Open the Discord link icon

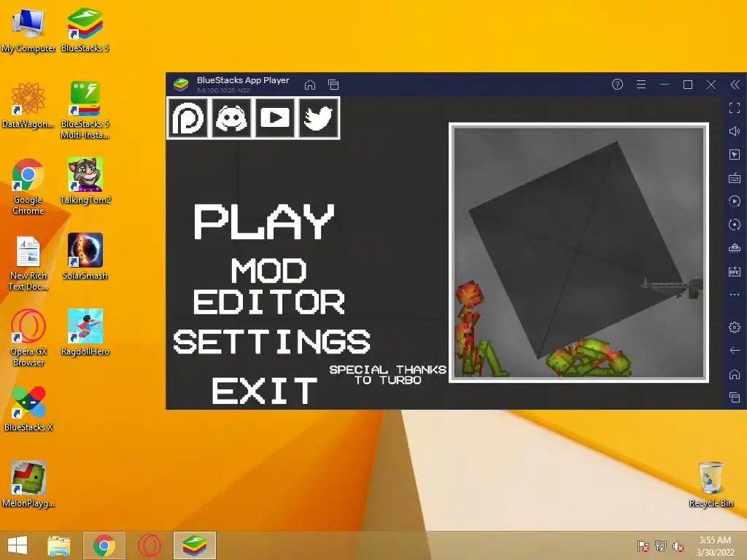pos(231,117)
